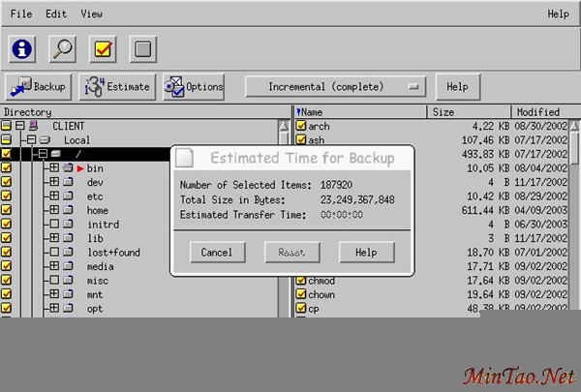The image size is (581, 392).
Task: Collapse the root / directory node
Action: (x=43, y=154)
